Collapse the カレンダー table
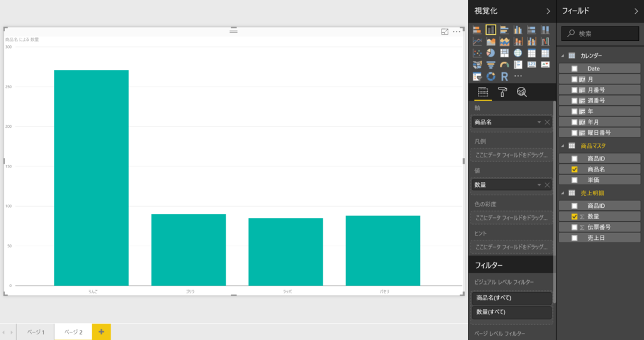 (563, 55)
